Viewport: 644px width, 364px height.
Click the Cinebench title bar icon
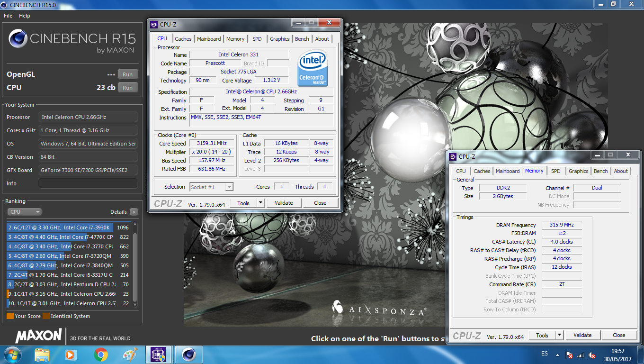coord(5,4)
